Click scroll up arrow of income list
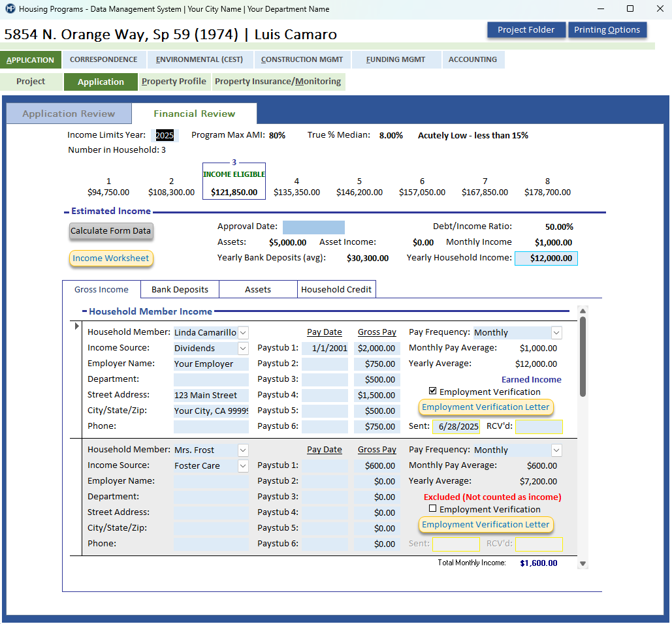The image size is (672, 624). point(583,311)
